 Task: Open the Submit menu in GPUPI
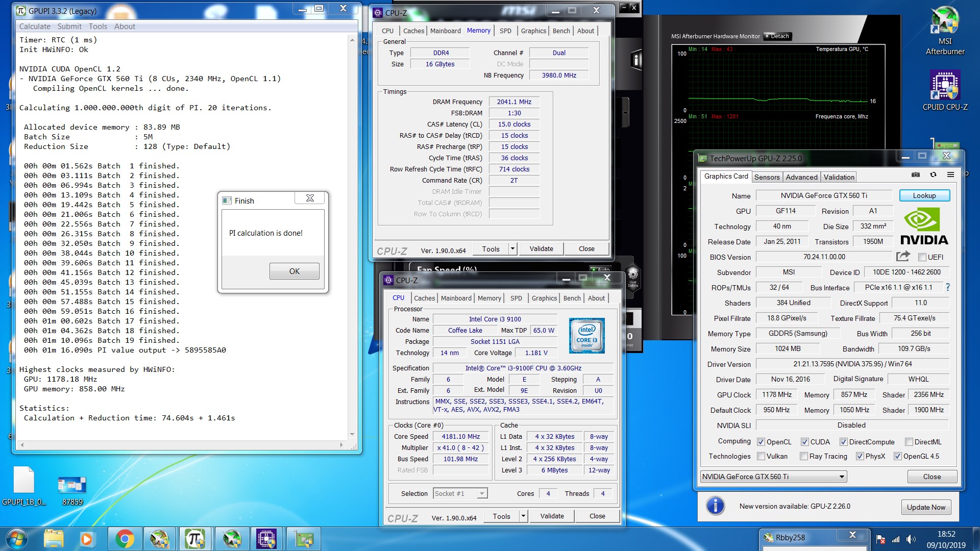[69, 27]
